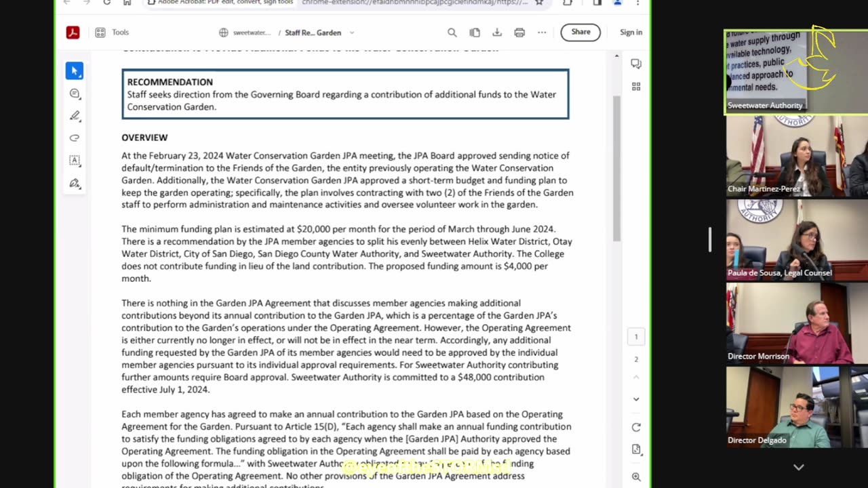Open the browser profile avatar

tap(617, 3)
